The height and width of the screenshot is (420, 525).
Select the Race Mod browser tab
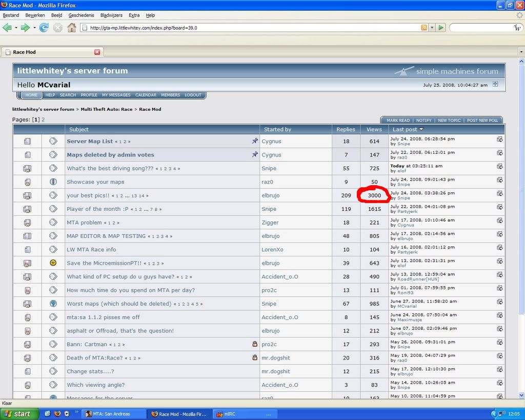52,52
